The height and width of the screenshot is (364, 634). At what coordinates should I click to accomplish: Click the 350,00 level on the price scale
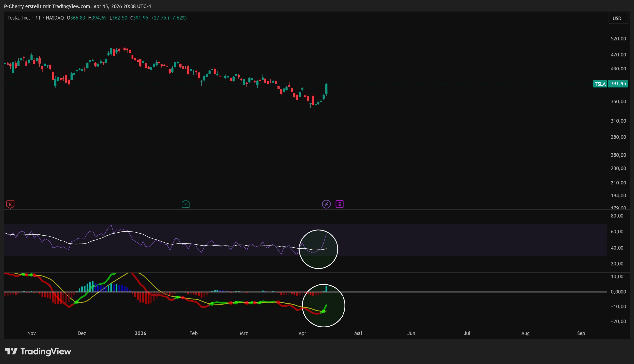click(x=618, y=101)
